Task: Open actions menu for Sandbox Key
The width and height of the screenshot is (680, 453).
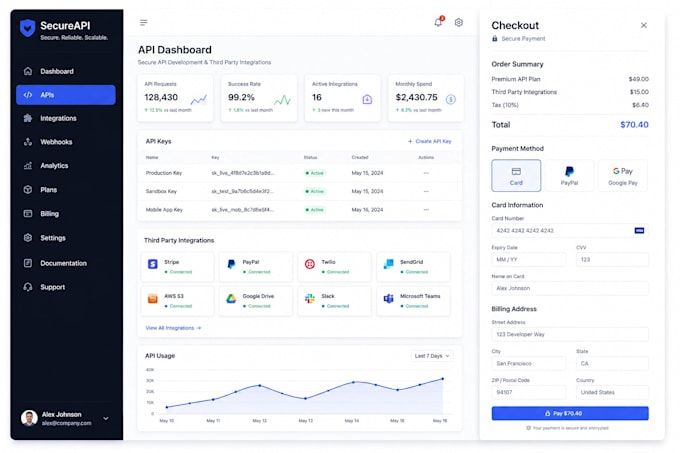Action: 426,191
